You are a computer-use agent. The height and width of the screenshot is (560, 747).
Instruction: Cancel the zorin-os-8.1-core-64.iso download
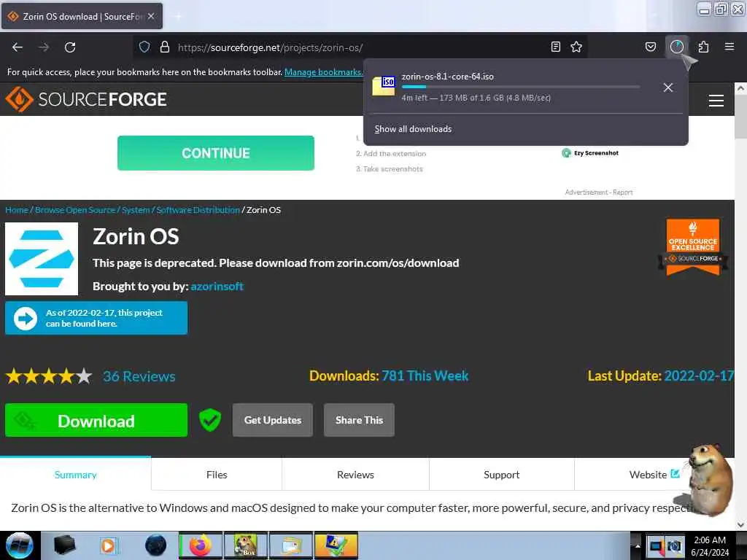[668, 87]
